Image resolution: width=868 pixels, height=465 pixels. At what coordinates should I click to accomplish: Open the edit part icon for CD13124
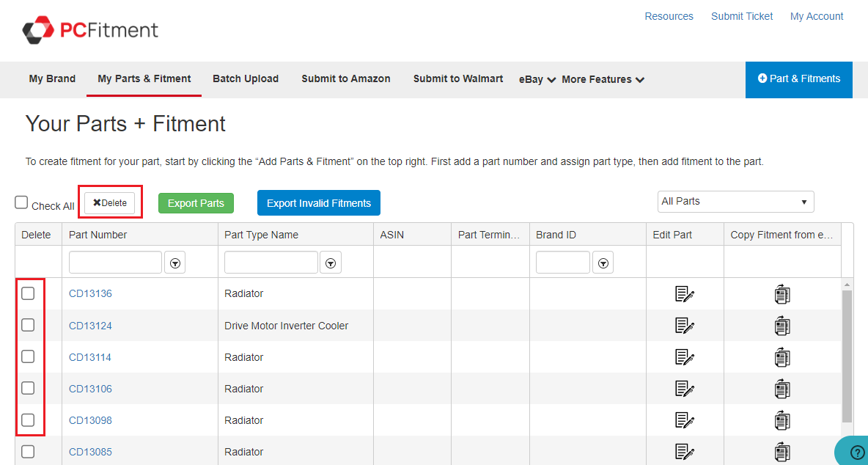point(684,326)
